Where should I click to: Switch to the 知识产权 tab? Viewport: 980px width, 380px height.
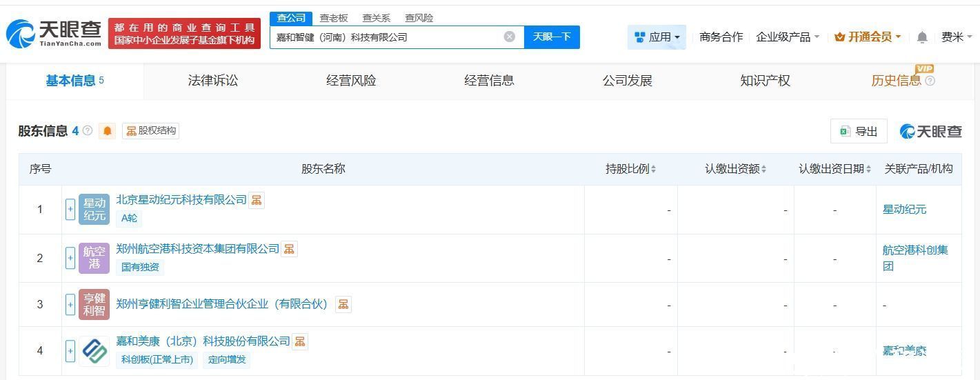[x=765, y=81]
